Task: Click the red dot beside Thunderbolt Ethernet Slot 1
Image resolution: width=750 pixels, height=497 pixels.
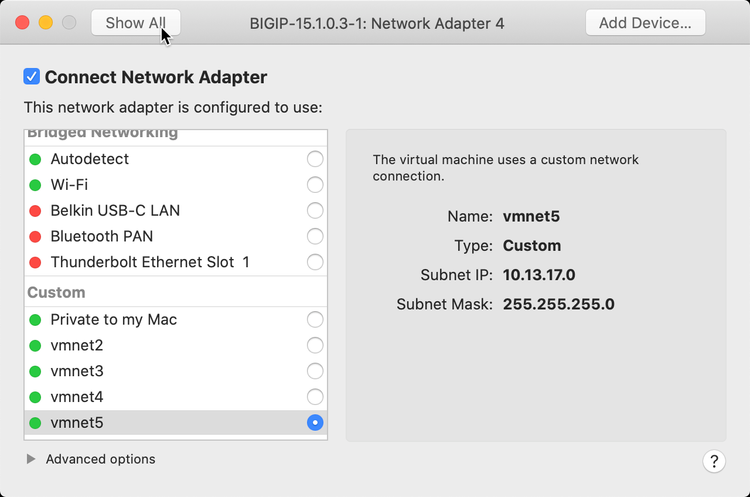Action: point(35,263)
